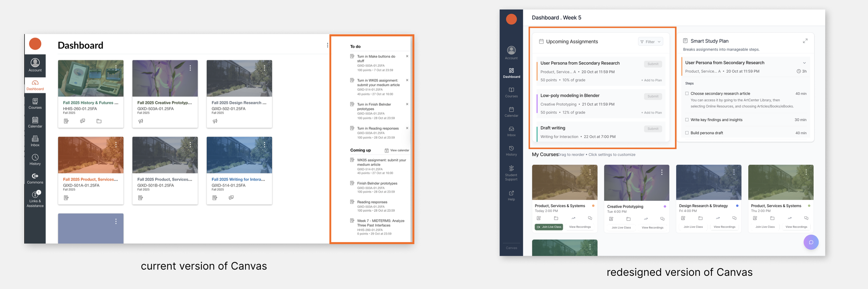Add Low-poly modeling in Blender to Plan
Image resolution: width=868 pixels, height=289 pixels.
651,113
